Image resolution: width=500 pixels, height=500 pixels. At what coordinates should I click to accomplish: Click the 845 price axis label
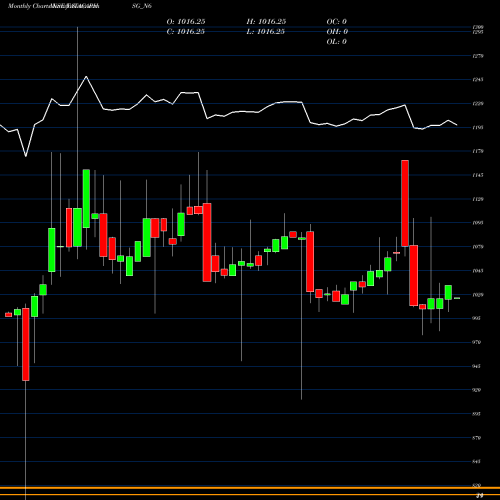point(477,462)
